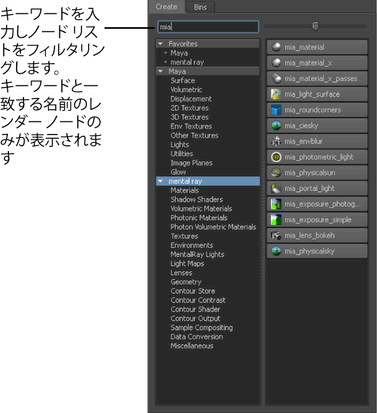Collapse the mental ray section arrow
Screen dimensions: 377x413
pyautogui.click(x=161, y=181)
